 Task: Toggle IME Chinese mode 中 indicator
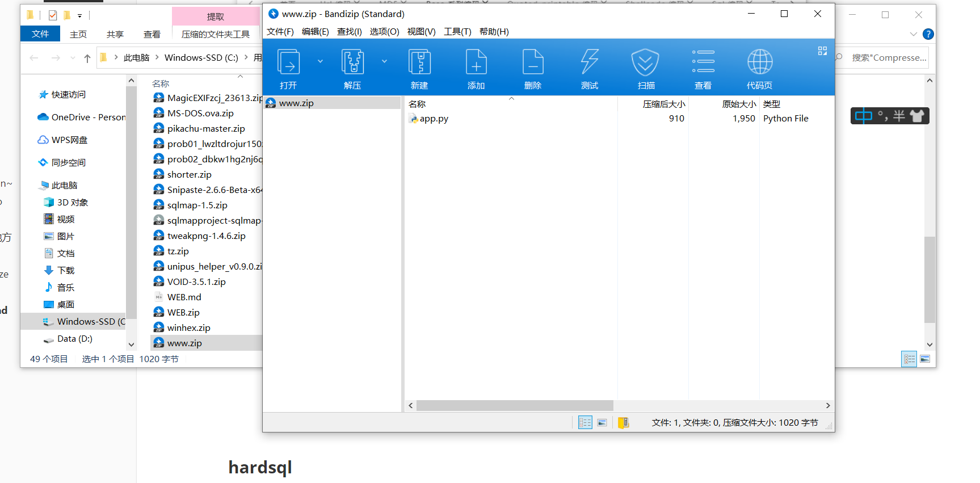(864, 116)
